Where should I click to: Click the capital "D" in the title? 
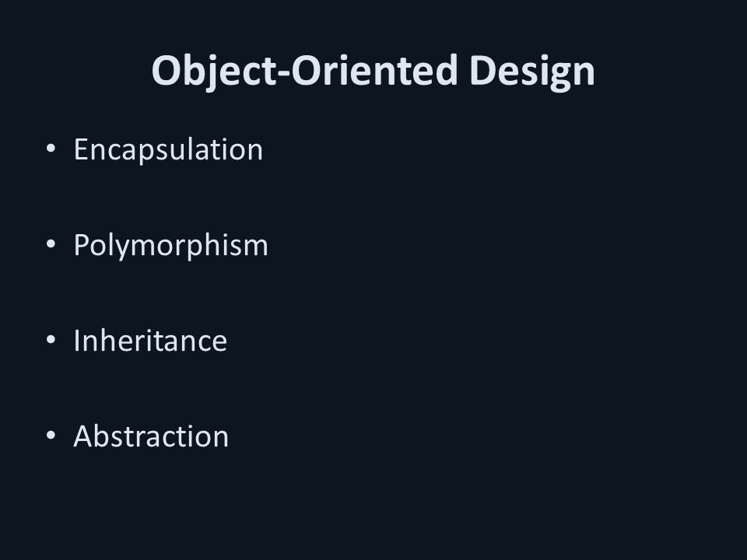482,71
